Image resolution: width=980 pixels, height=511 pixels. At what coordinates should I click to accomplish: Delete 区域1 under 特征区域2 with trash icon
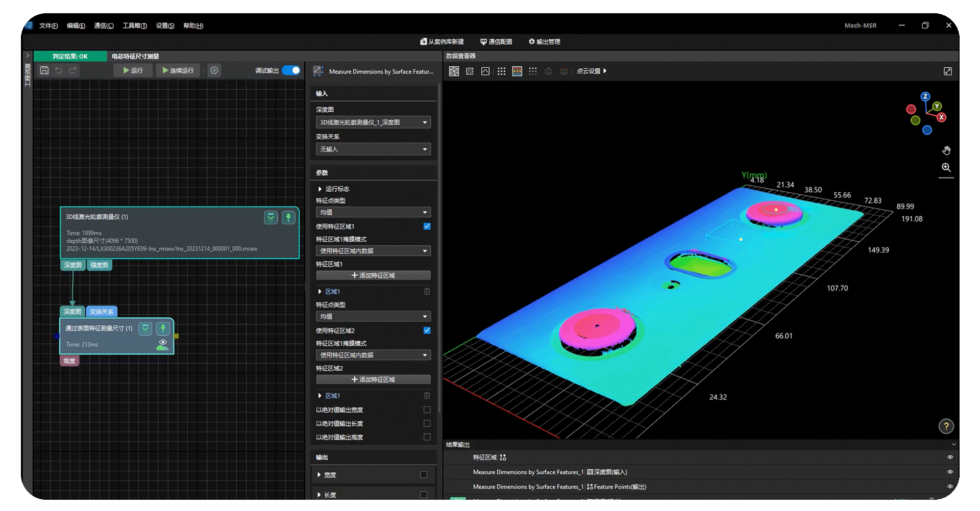(x=427, y=396)
